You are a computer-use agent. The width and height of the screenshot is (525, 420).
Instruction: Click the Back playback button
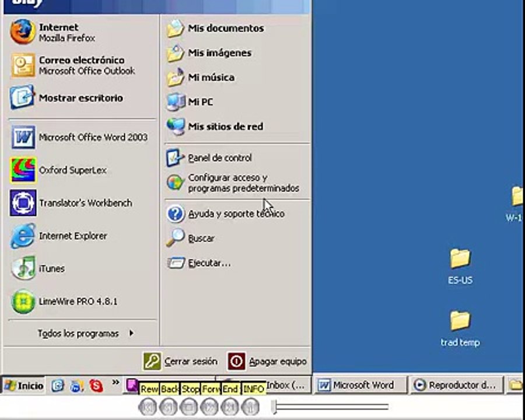168,407
